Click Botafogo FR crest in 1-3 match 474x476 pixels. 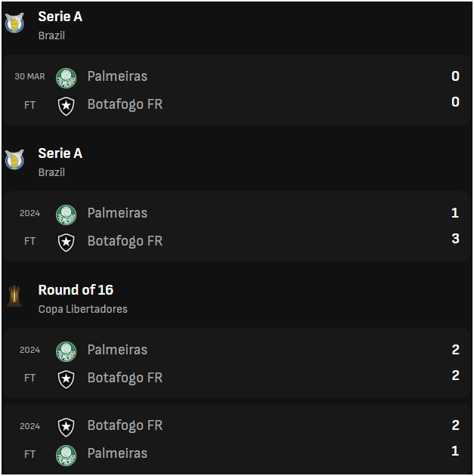coord(67,243)
